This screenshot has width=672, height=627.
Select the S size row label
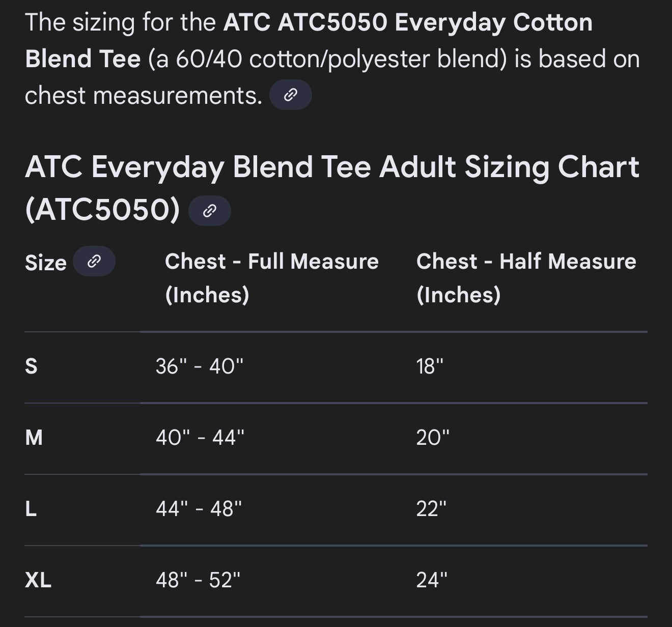coord(31,366)
